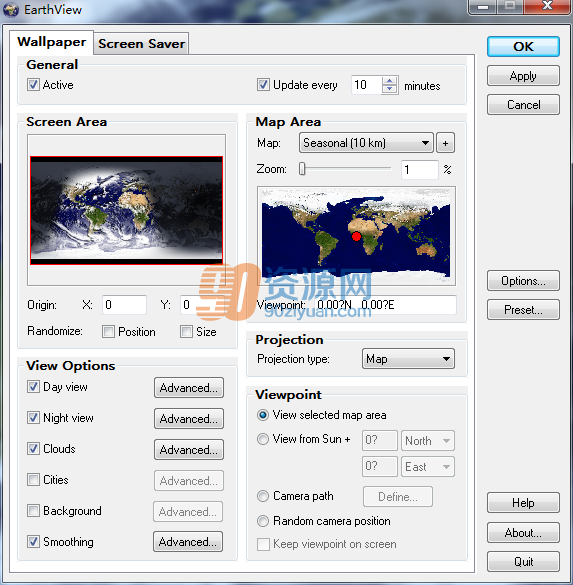Open the North direction dropdown
The width and height of the screenshot is (573, 585).
(428, 441)
